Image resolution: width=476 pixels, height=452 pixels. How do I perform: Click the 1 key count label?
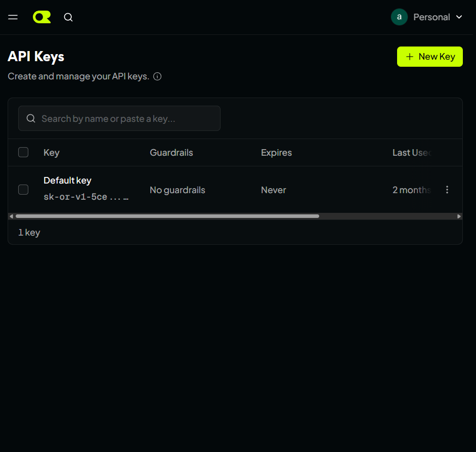[29, 233]
